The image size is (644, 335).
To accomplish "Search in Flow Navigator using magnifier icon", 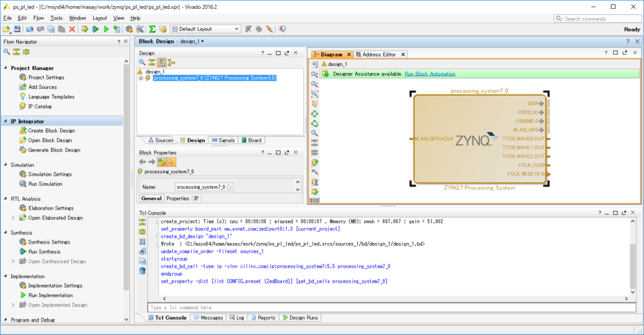I will (x=6, y=52).
